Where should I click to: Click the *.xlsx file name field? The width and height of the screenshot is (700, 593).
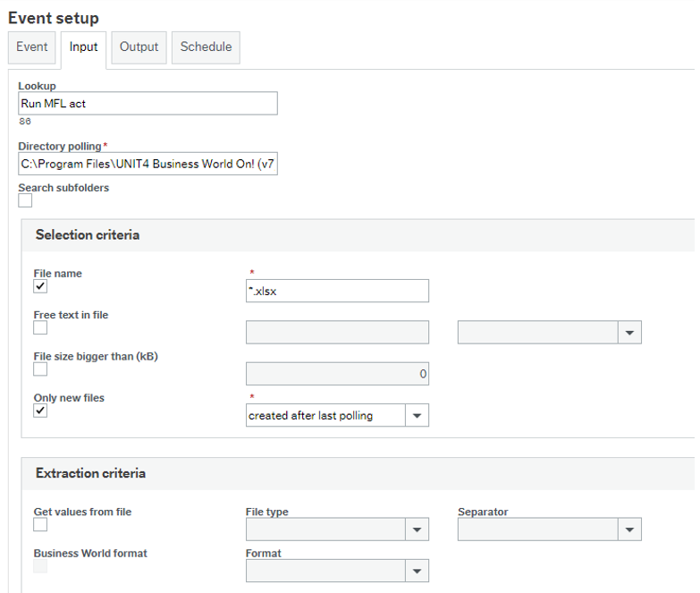point(338,292)
